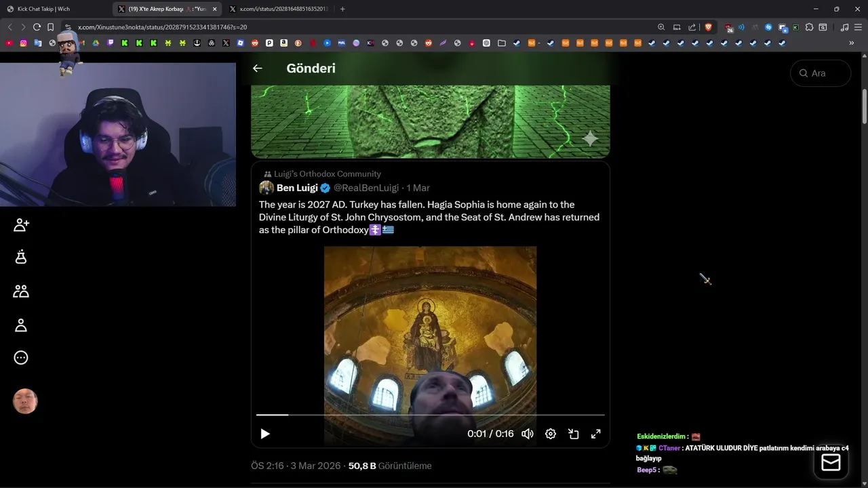Click the verified badge next to Ben Luigi
The image size is (868, 488).
(325, 188)
